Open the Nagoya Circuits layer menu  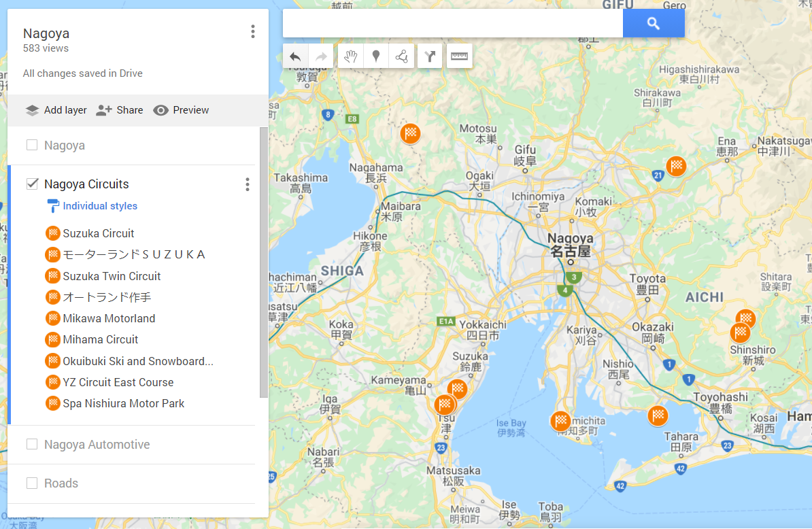pyautogui.click(x=248, y=184)
